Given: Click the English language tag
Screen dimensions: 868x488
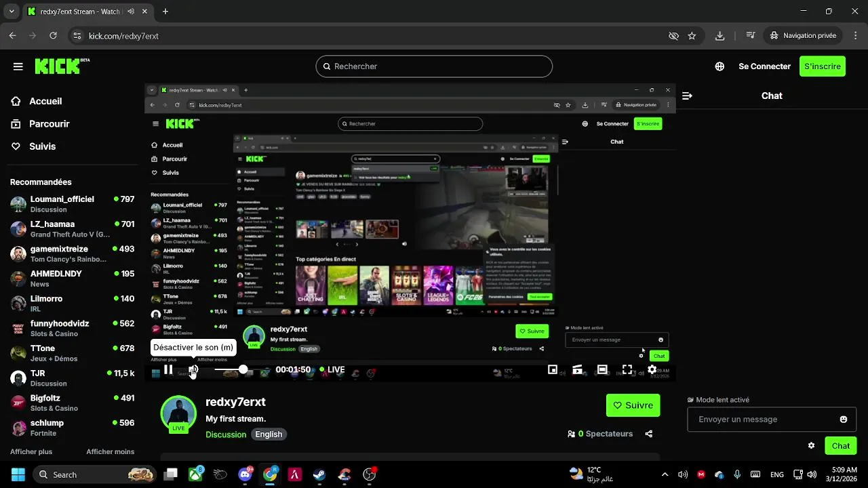Looking at the screenshot, I should [269, 434].
